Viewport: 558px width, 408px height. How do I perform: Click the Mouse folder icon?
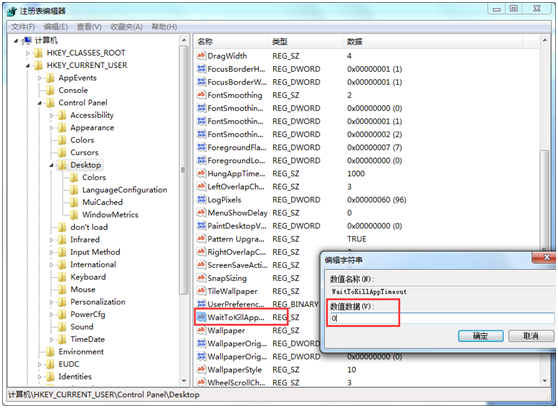(62, 290)
